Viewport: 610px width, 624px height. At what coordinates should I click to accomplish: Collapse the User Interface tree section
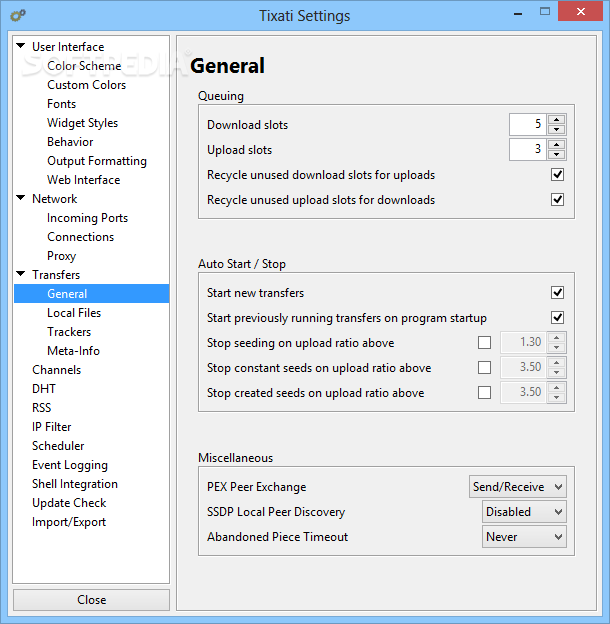pos(21,46)
